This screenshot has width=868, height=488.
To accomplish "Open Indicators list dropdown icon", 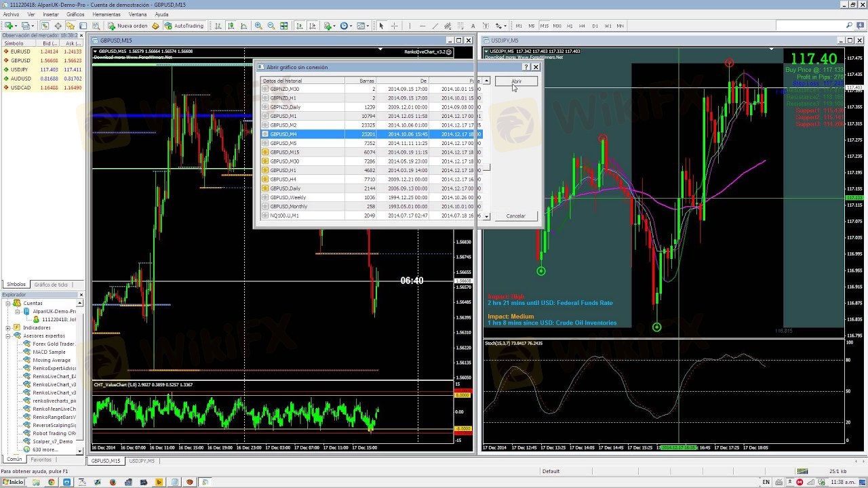I will tap(330, 26).
